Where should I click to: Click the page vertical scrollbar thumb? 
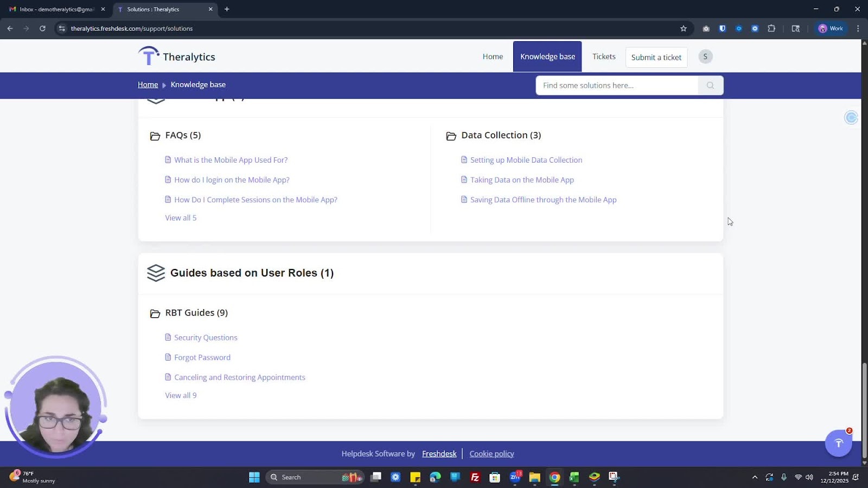pyautogui.click(x=864, y=410)
